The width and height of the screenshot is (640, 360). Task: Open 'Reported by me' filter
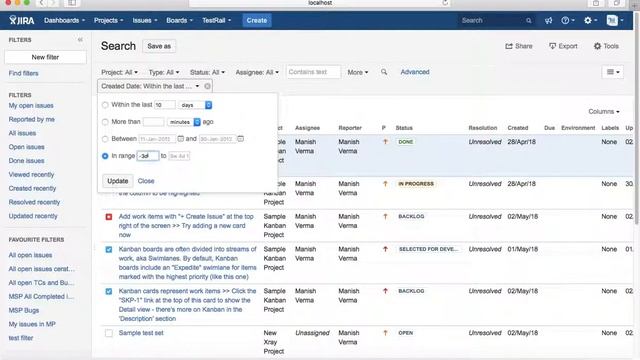[x=31, y=120]
